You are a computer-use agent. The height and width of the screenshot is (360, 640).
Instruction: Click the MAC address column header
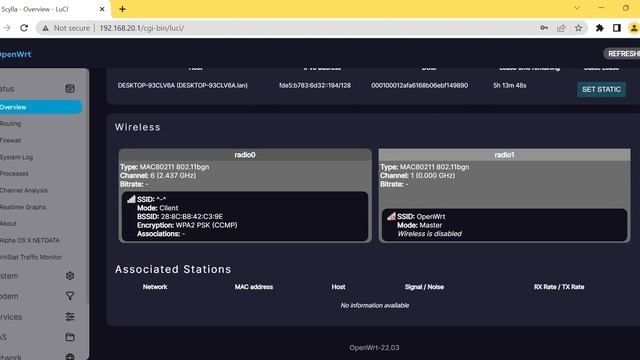254,287
